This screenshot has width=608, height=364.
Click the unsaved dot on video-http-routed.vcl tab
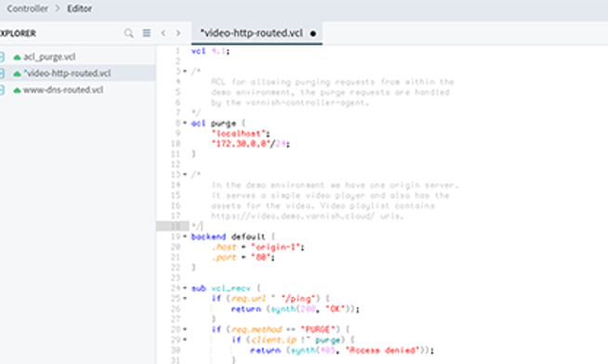(313, 33)
